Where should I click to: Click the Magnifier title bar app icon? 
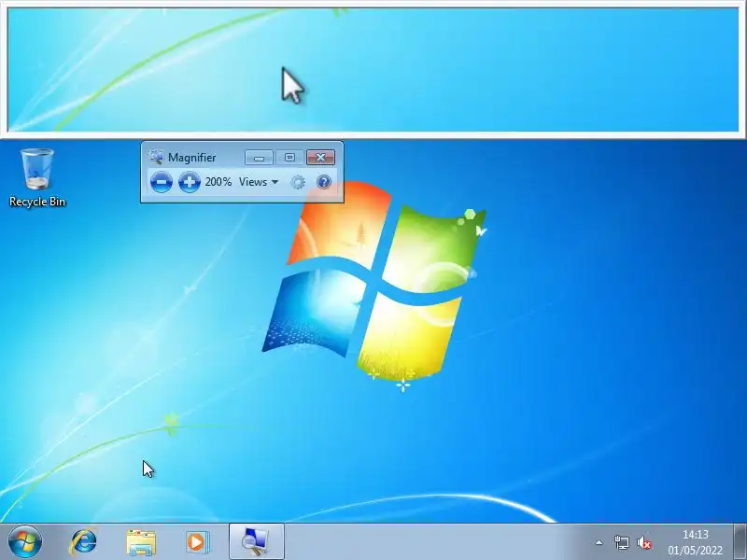click(x=155, y=157)
